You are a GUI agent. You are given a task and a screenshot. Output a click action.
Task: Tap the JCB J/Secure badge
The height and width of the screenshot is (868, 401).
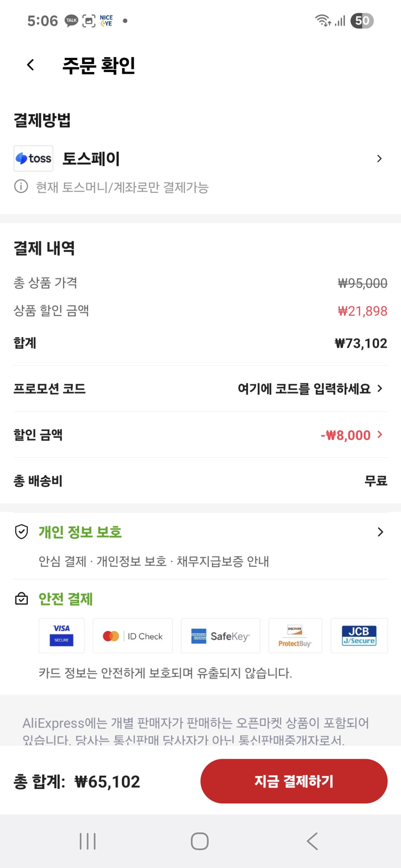coord(359,636)
